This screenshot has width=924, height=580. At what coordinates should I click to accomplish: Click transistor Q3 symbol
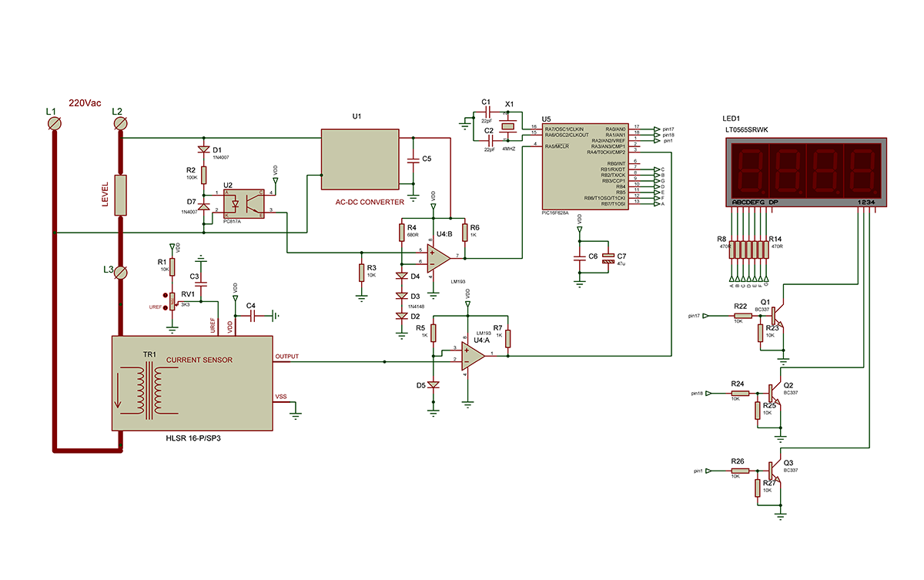tap(773, 470)
